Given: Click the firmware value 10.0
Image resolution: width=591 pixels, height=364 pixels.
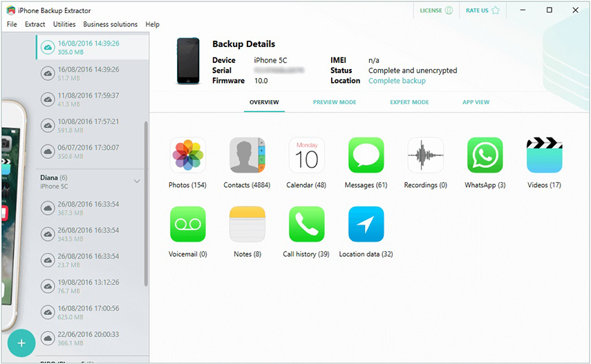Looking at the screenshot, I should coord(261,81).
